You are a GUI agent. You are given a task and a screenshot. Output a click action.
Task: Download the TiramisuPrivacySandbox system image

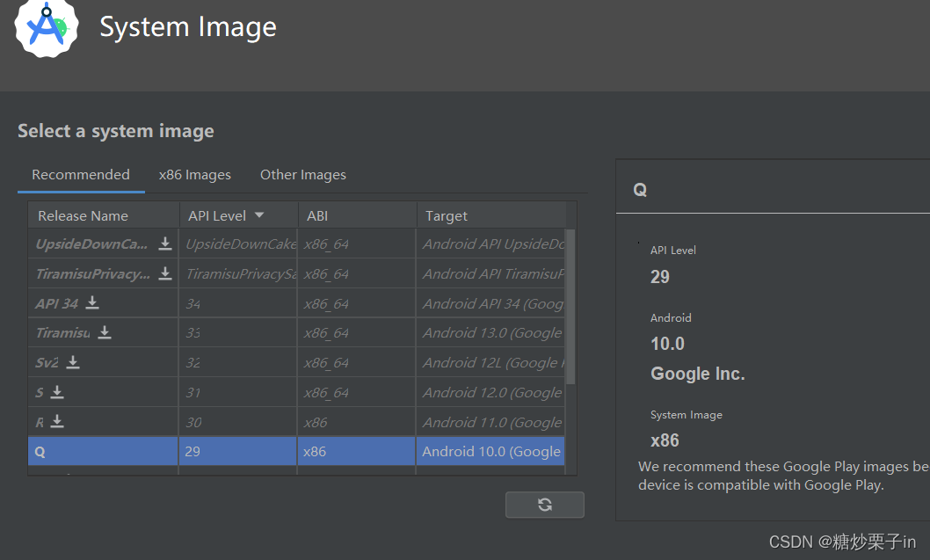(164, 273)
